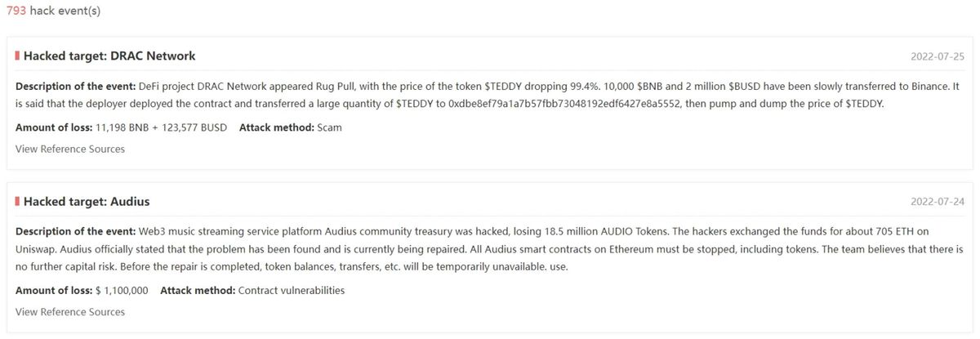
Task: Click the 2022-07-24 event date
Action: click(938, 202)
